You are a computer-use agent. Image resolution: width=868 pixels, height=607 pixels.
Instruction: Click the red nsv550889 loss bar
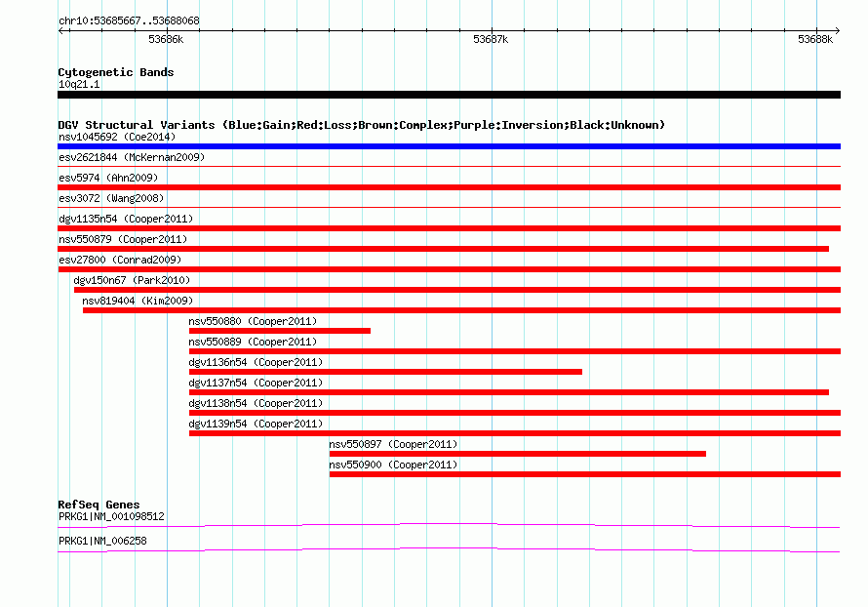point(515,351)
